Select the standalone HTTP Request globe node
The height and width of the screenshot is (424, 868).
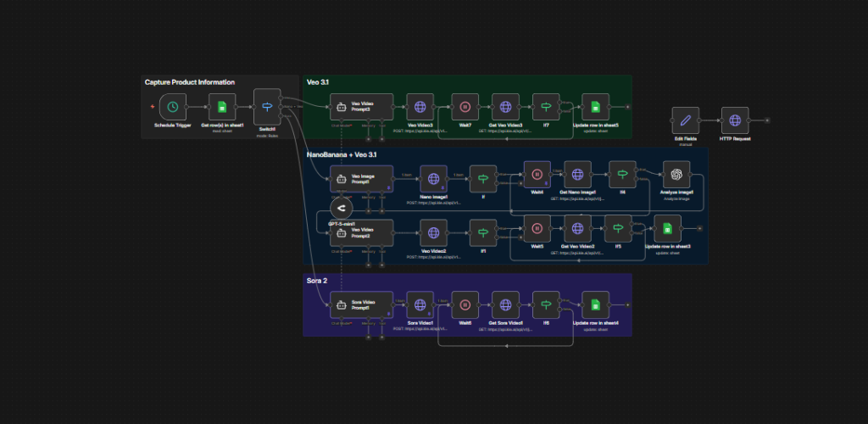(735, 120)
